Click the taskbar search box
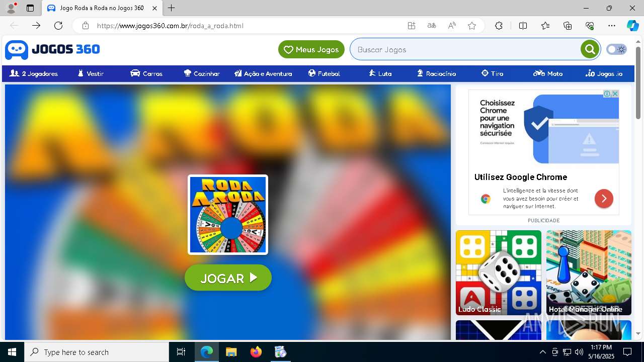The image size is (644, 362). click(x=97, y=352)
